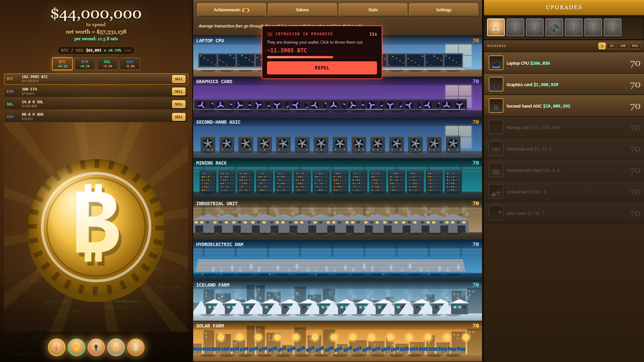Click the Hydroelectric dam $24.8 B label

pos(533,171)
